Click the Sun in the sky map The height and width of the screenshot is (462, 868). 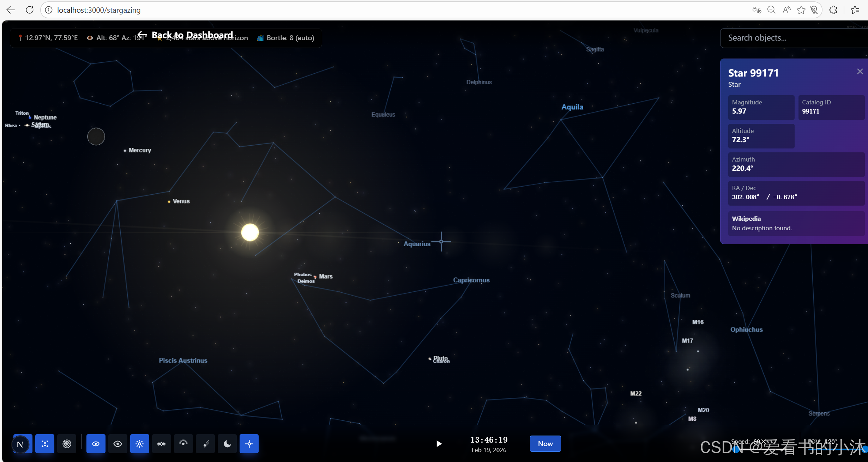tap(250, 232)
